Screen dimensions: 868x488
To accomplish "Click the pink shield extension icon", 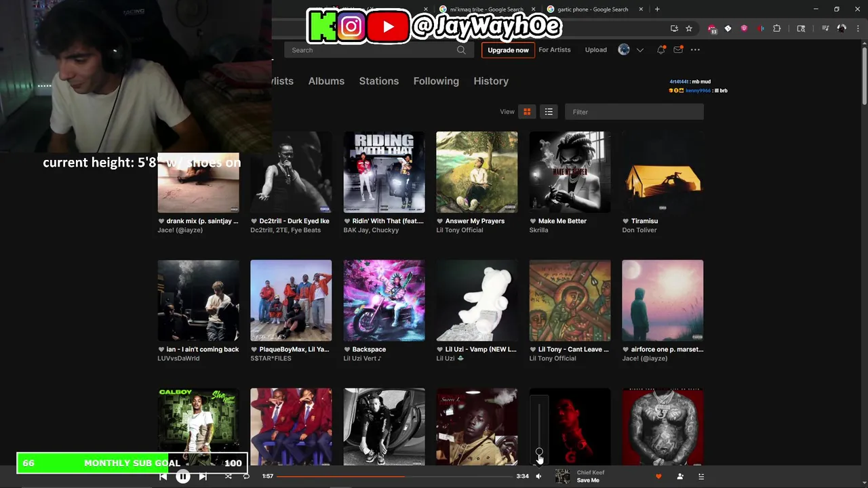I will [744, 28].
